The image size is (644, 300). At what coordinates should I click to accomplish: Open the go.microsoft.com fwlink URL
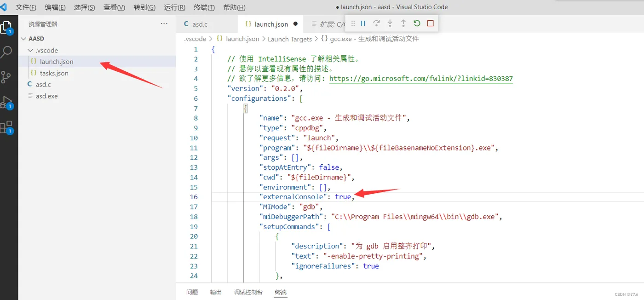click(x=421, y=79)
